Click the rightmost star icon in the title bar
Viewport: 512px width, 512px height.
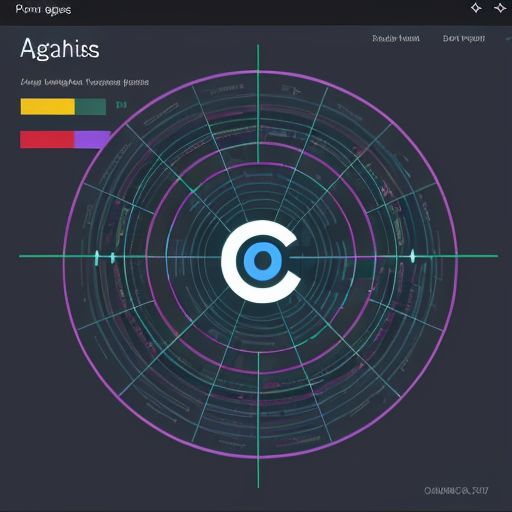tap(500, 8)
